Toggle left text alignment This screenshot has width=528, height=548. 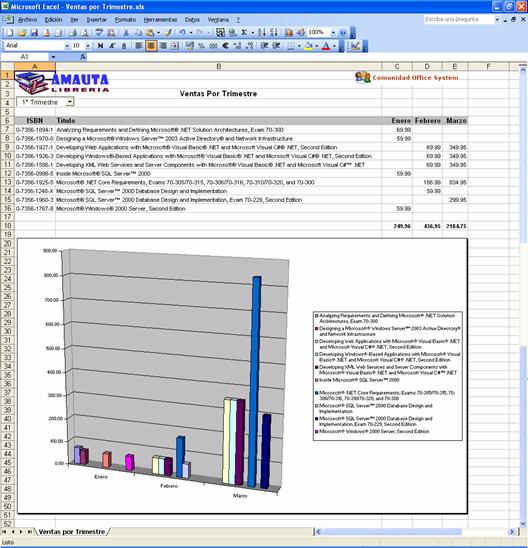point(139,46)
